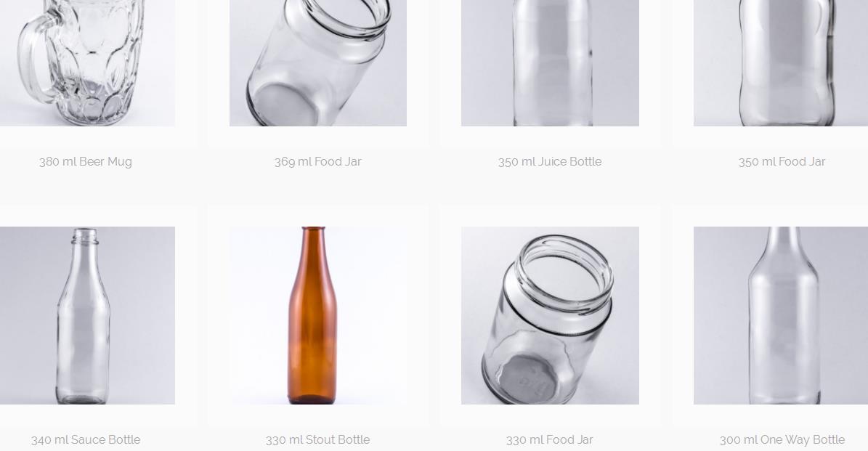Image resolution: width=868 pixels, height=451 pixels.
Task: Click the glass handle of the beer mug
Action: click(x=34, y=58)
